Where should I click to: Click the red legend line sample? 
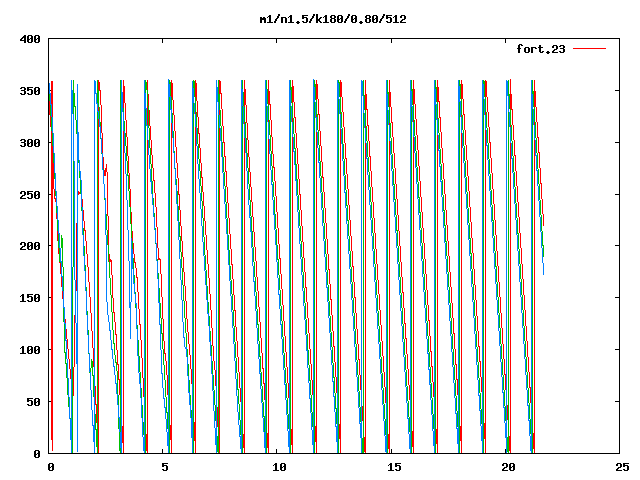(589, 49)
